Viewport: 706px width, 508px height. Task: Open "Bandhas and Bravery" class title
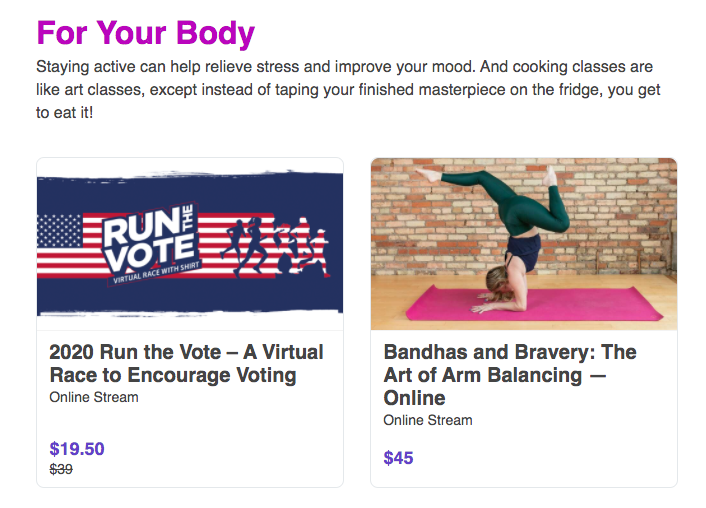[x=510, y=375]
